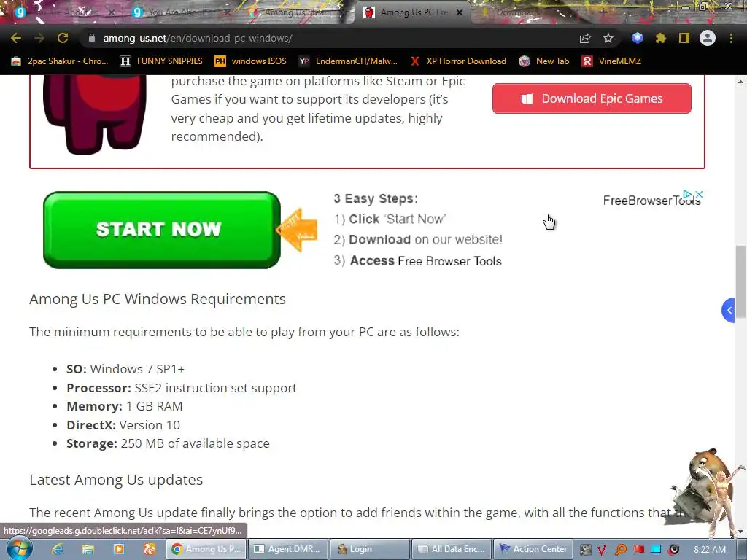Click the orange magnifier tray icon

coord(621,550)
